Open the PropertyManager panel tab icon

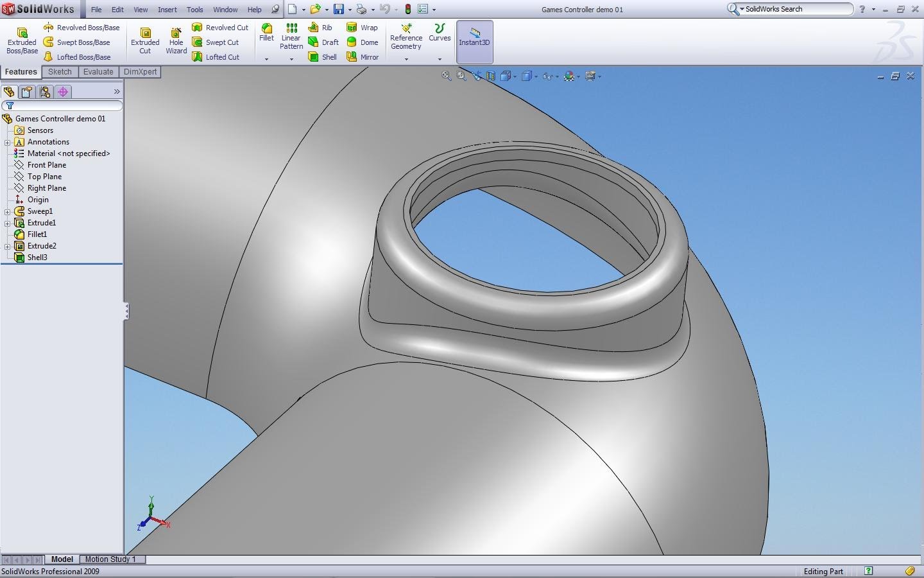pos(27,92)
